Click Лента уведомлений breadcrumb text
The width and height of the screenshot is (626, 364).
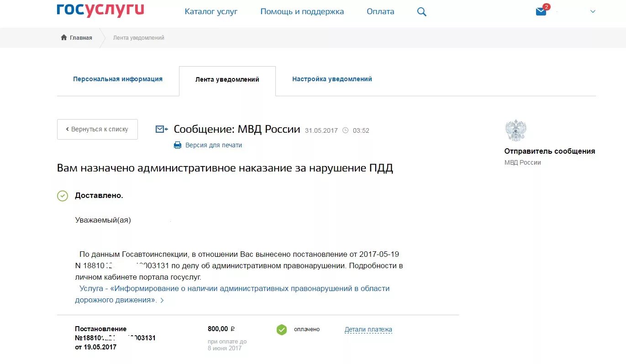tap(139, 38)
